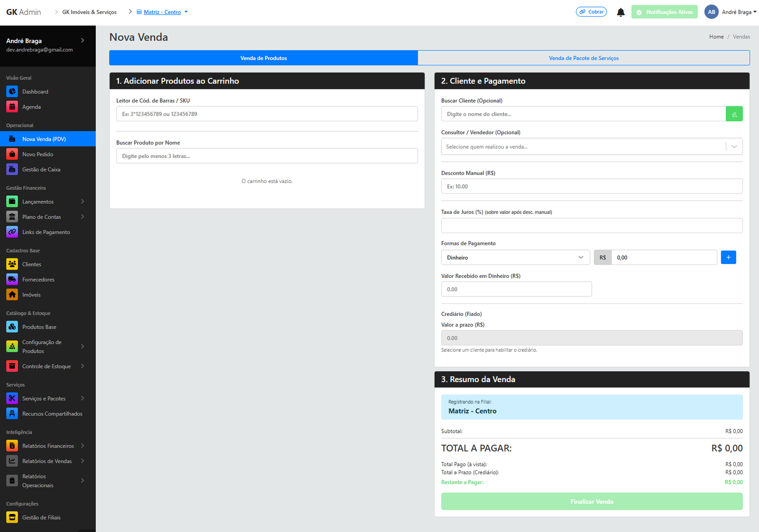The height and width of the screenshot is (532, 759).
Task: Open André Braga user menu in header
Action: (x=731, y=12)
